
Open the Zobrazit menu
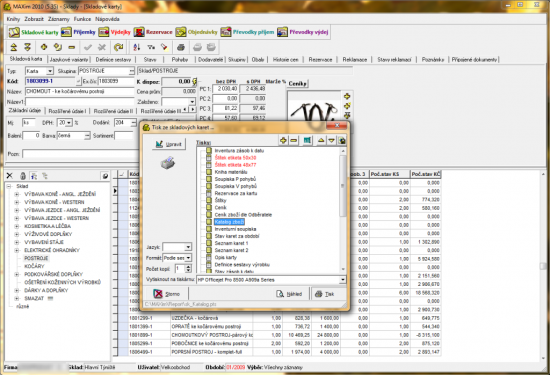tap(34, 19)
